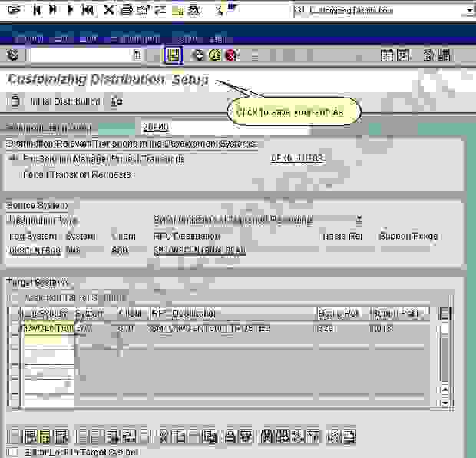476x458 pixels.
Task: Click the green Enter checkmark icon
Action: pos(13,55)
